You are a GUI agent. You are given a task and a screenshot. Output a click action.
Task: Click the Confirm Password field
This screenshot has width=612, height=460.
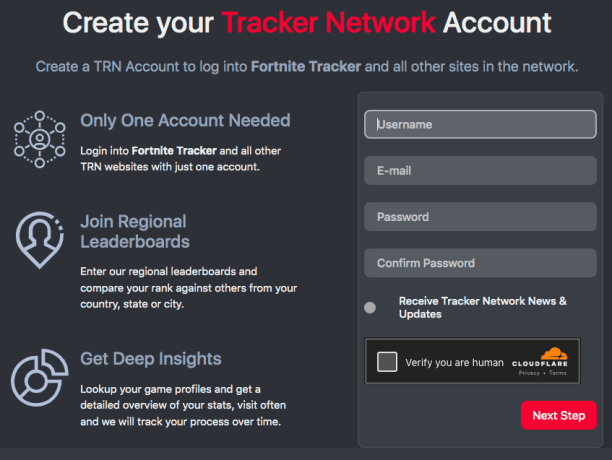480,263
